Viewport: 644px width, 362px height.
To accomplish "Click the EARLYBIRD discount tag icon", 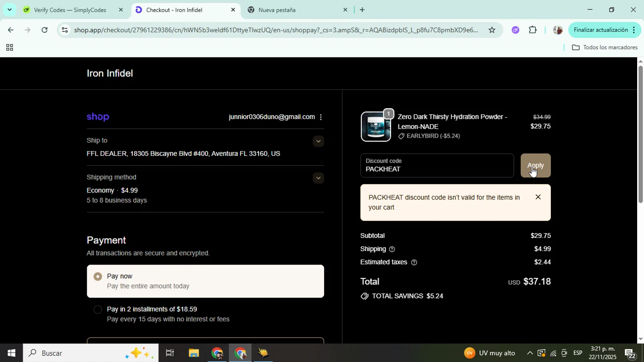I will (401, 136).
